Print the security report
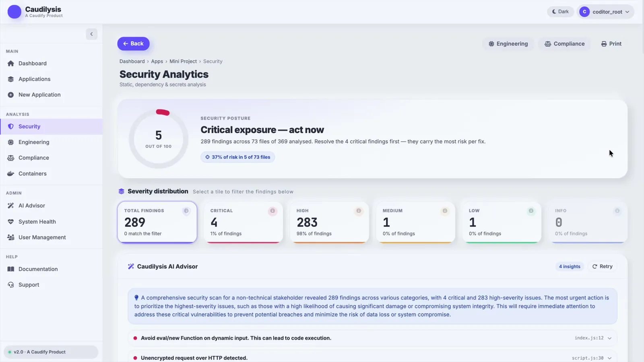This screenshot has width=644, height=362. tap(611, 44)
